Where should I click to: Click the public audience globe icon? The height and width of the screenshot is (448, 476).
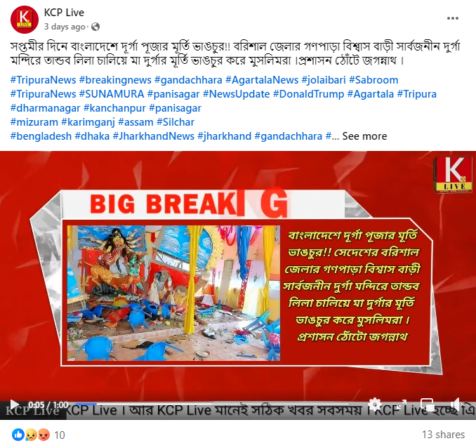click(95, 27)
